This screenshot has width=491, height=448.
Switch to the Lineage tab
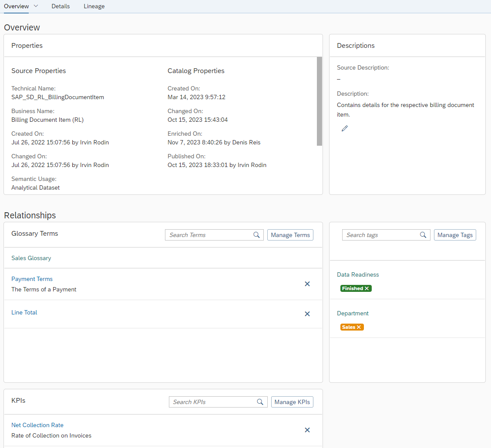pyautogui.click(x=94, y=6)
